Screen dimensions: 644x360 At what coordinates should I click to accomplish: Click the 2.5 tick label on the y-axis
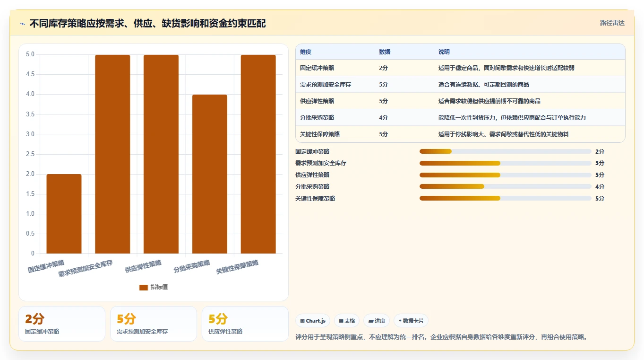coord(30,154)
